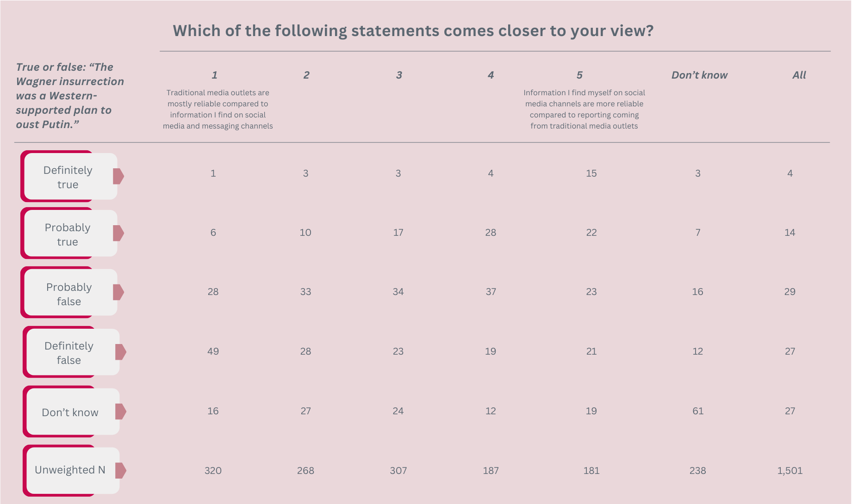This screenshot has width=858, height=504.
Task: Click the arrow marker beside Probably true
Action: [118, 233]
